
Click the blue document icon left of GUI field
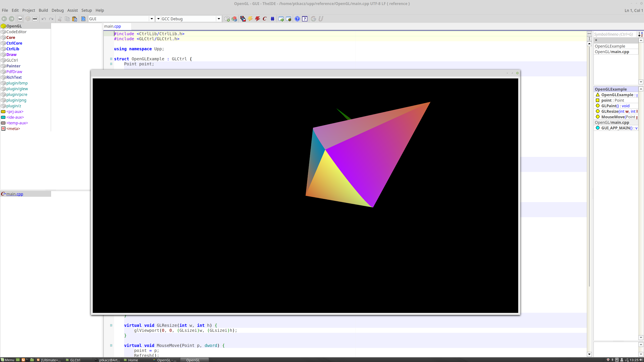tap(83, 19)
